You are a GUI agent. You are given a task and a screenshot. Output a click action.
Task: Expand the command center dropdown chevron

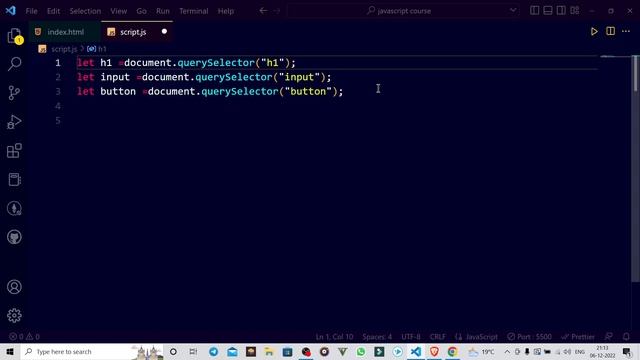point(513,11)
